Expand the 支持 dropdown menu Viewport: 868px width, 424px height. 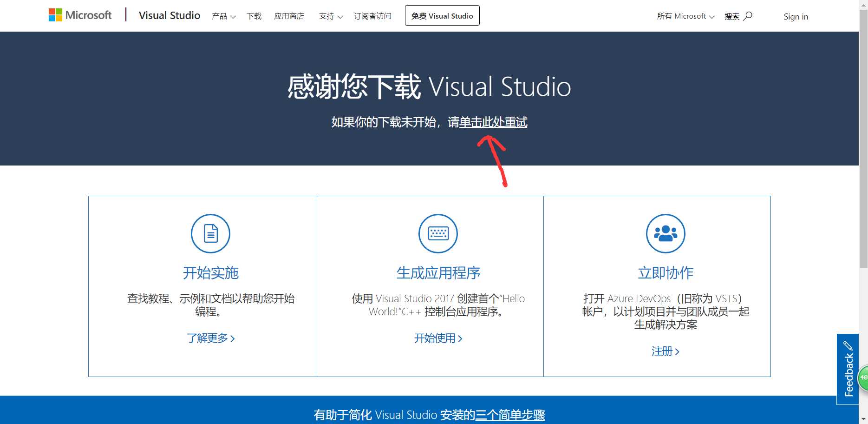coord(331,16)
